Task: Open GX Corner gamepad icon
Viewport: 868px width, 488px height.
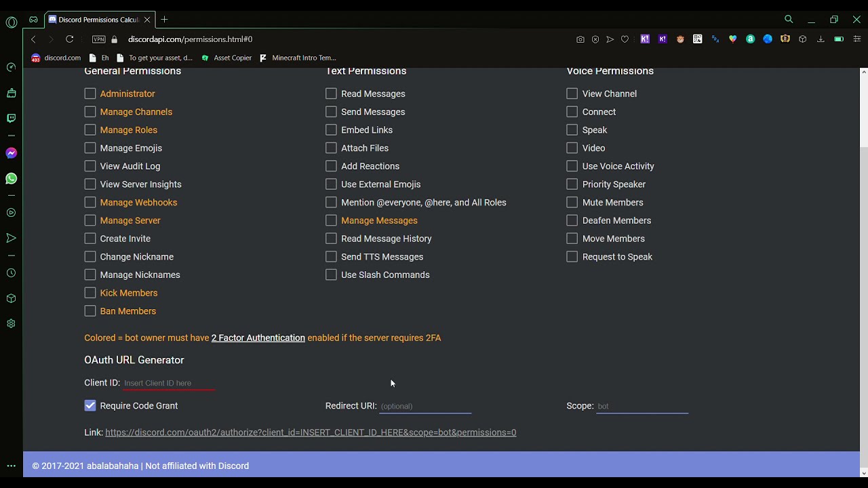Action: click(x=33, y=20)
